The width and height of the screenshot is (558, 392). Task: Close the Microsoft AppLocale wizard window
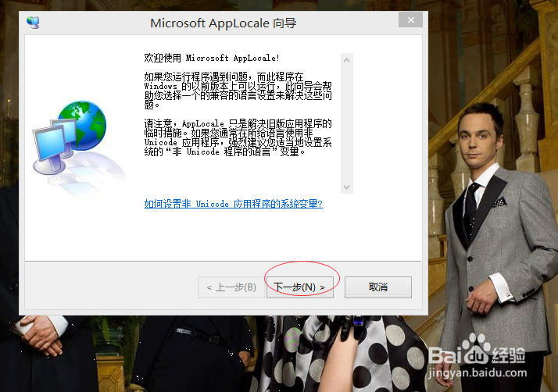click(x=410, y=20)
